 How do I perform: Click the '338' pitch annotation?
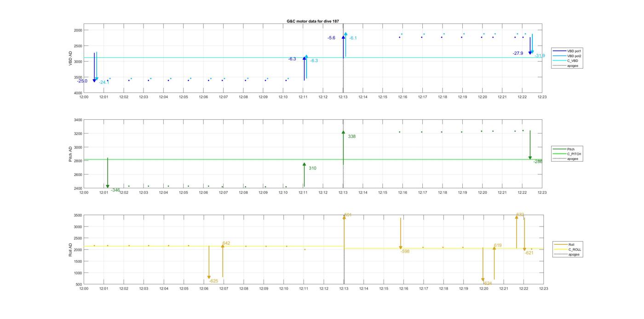(x=352, y=137)
